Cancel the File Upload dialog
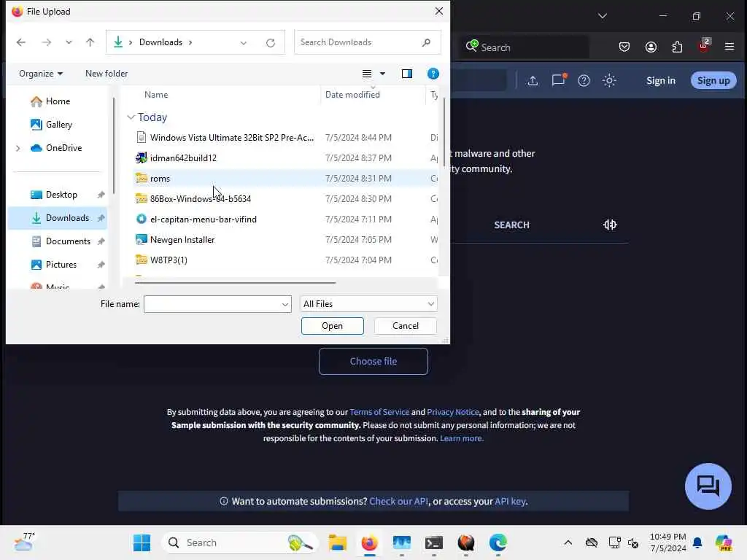 (406, 326)
